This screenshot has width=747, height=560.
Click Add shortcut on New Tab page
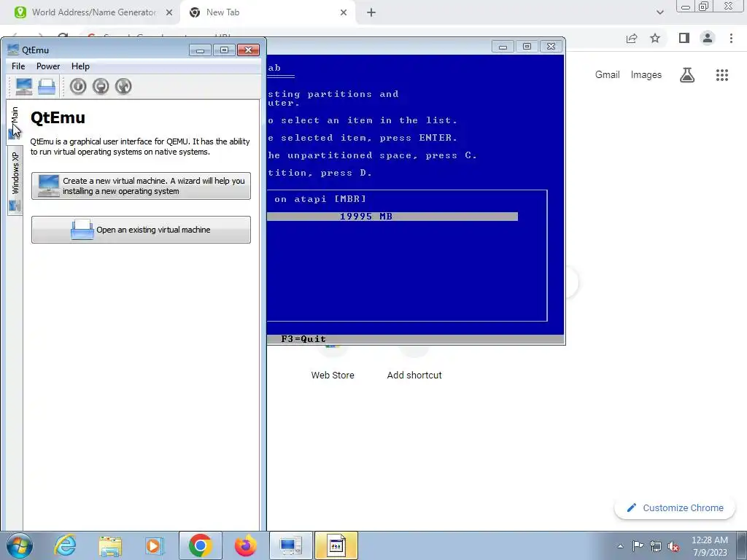click(414, 376)
